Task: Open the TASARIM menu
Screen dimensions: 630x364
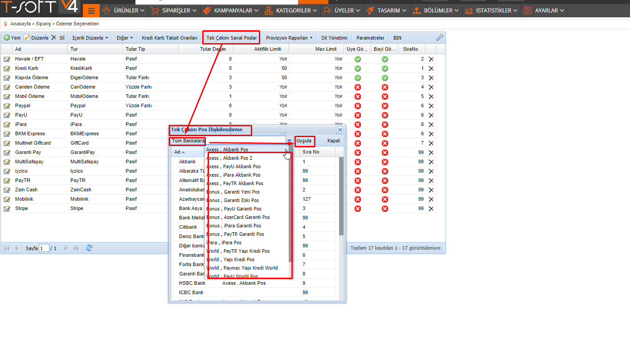Action: tap(387, 11)
